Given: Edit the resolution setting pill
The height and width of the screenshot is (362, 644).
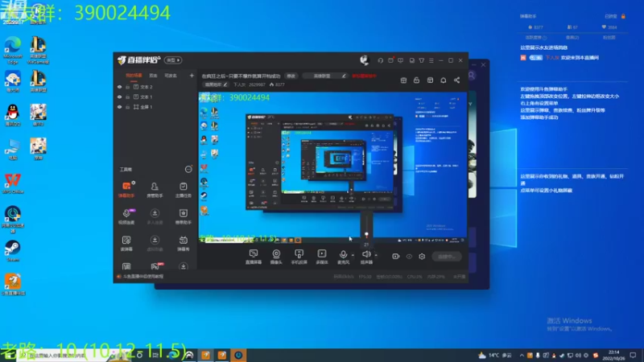Looking at the screenshot, I should [215, 84].
